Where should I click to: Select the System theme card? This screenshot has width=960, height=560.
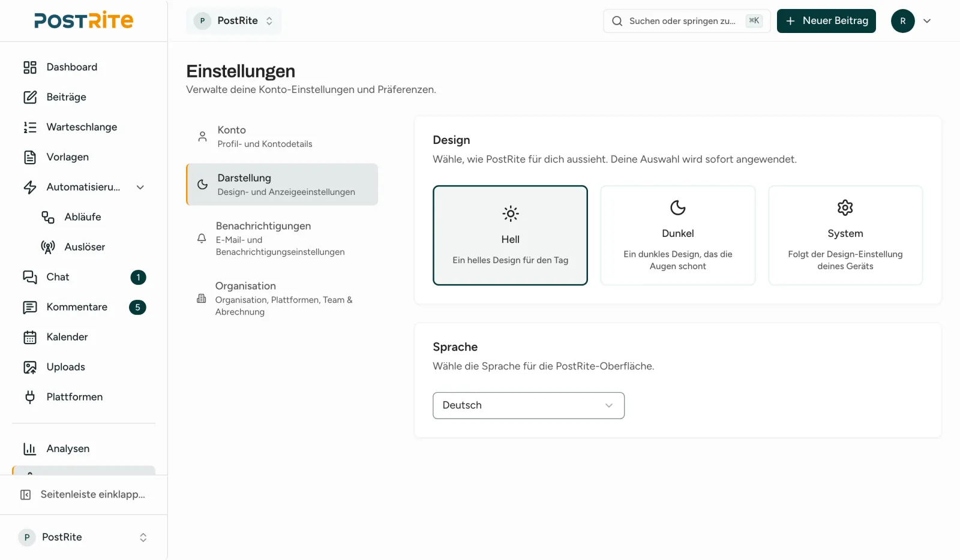[x=845, y=235]
